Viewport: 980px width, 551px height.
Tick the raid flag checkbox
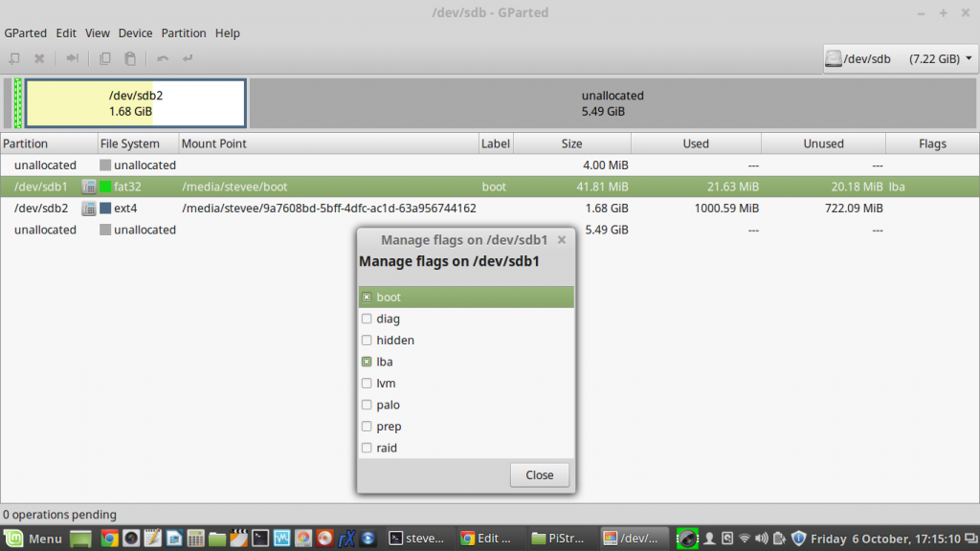click(x=367, y=449)
